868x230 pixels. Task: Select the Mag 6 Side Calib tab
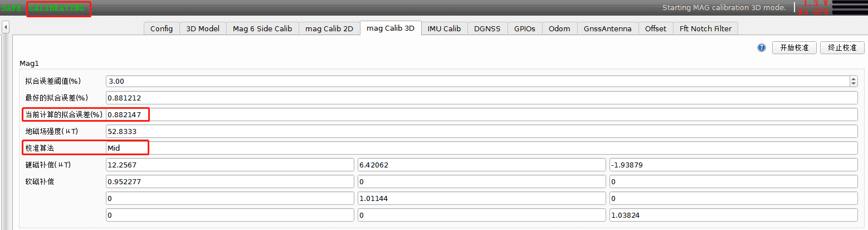click(x=262, y=28)
